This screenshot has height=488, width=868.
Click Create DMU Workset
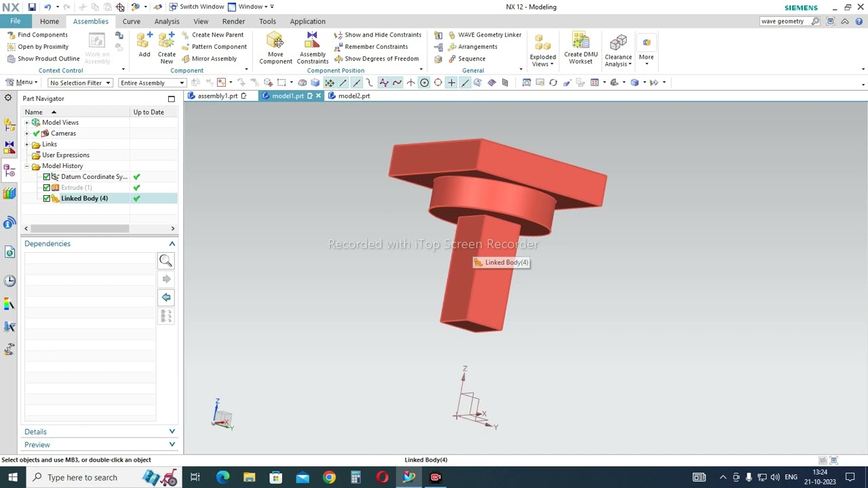581,49
